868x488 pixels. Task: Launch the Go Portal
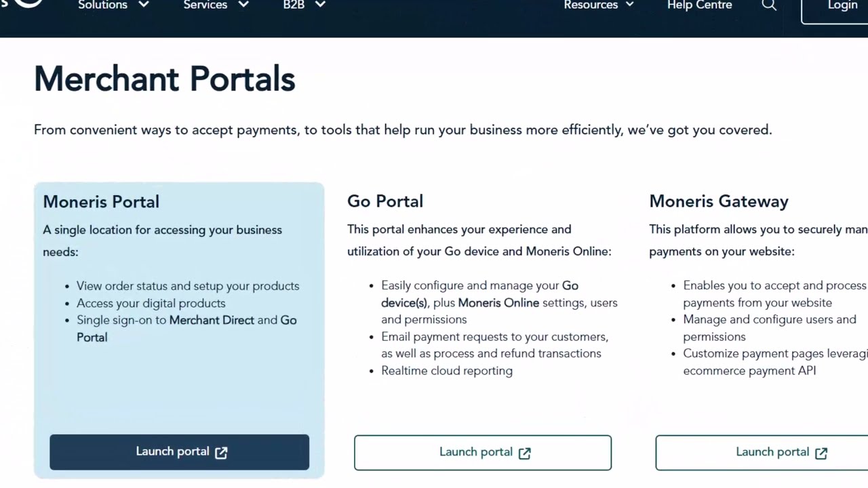(x=483, y=453)
